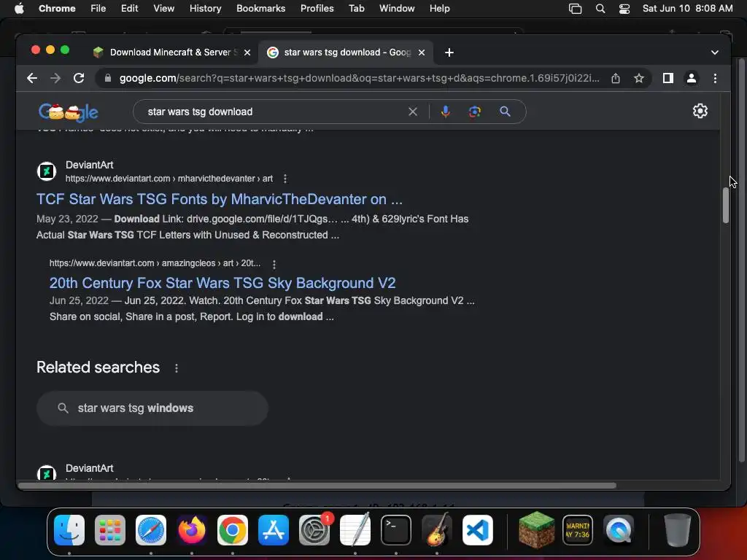Open Visual Studio Code from the Dock
Image resolution: width=747 pixels, height=560 pixels.
[x=478, y=530]
